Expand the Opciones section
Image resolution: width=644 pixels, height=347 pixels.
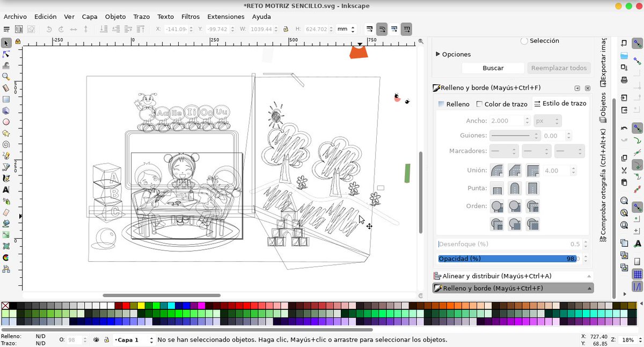coord(454,54)
